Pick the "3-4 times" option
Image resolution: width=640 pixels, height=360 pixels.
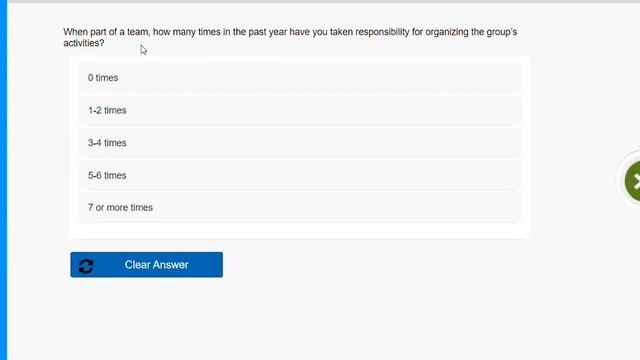point(300,143)
